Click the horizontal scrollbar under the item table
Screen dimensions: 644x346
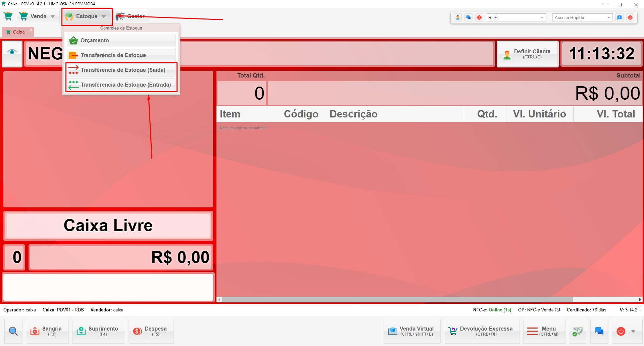[397, 299]
